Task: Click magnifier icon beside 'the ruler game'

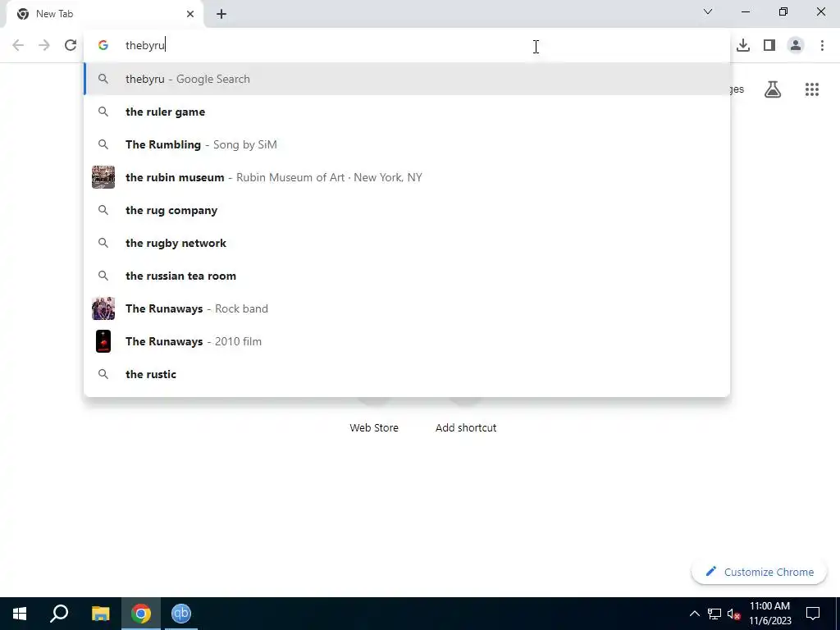Action: click(103, 112)
